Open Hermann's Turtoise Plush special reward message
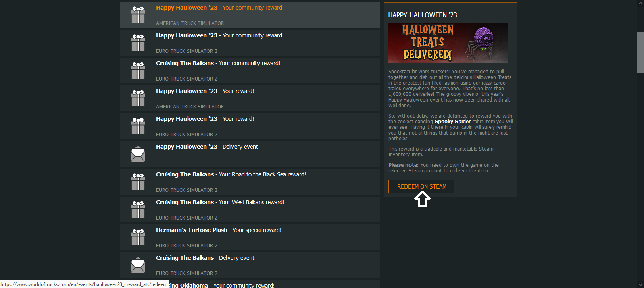 tap(250, 237)
